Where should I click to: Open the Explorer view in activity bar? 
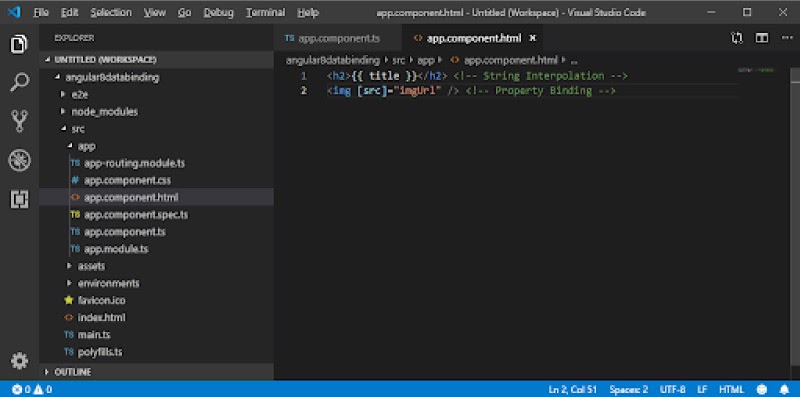(x=19, y=44)
